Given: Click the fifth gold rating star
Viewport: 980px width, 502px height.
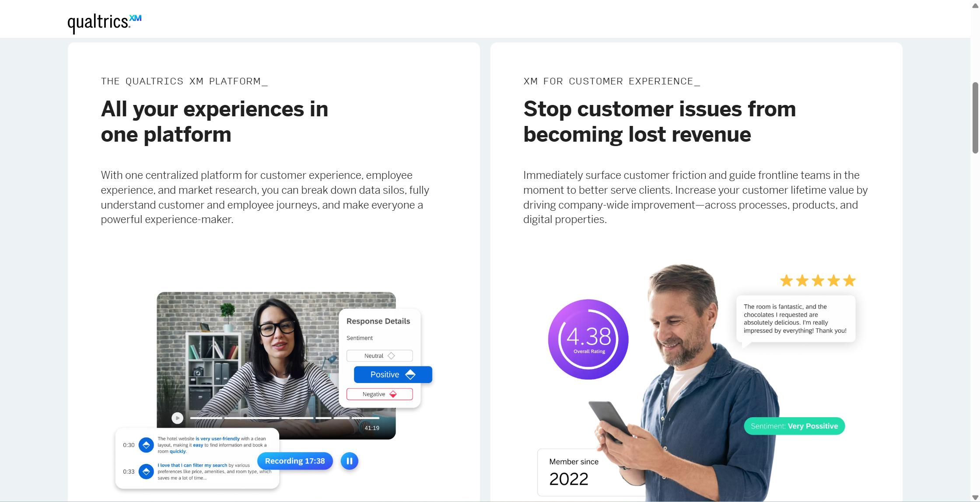Looking at the screenshot, I should 849,281.
